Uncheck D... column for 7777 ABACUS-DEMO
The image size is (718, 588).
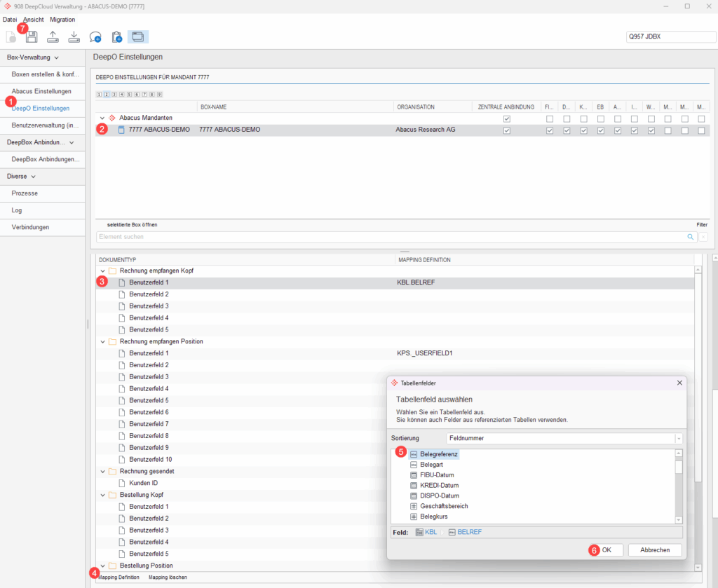coord(567,131)
